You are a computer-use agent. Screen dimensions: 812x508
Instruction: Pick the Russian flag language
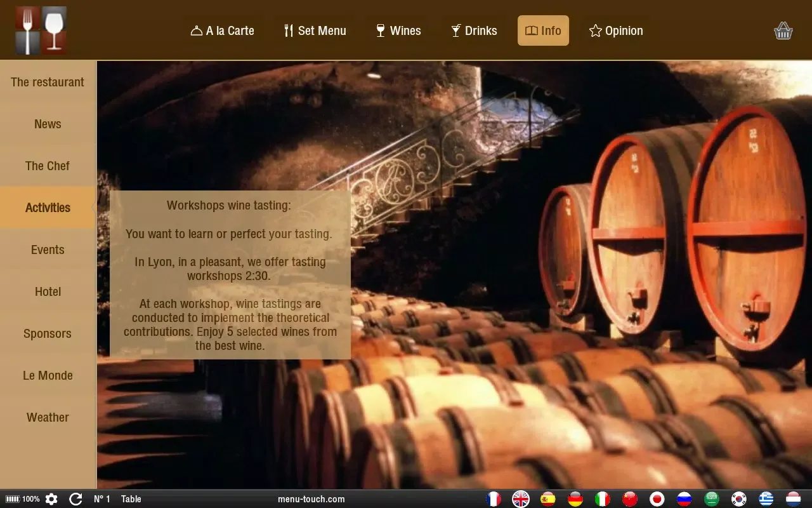(684, 499)
